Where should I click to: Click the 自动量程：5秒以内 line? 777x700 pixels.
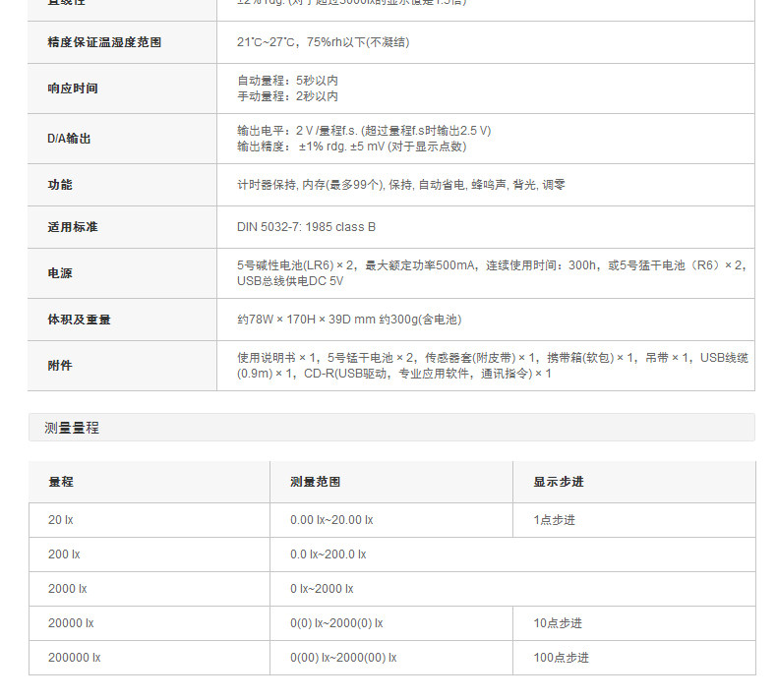pyautogui.click(x=287, y=81)
